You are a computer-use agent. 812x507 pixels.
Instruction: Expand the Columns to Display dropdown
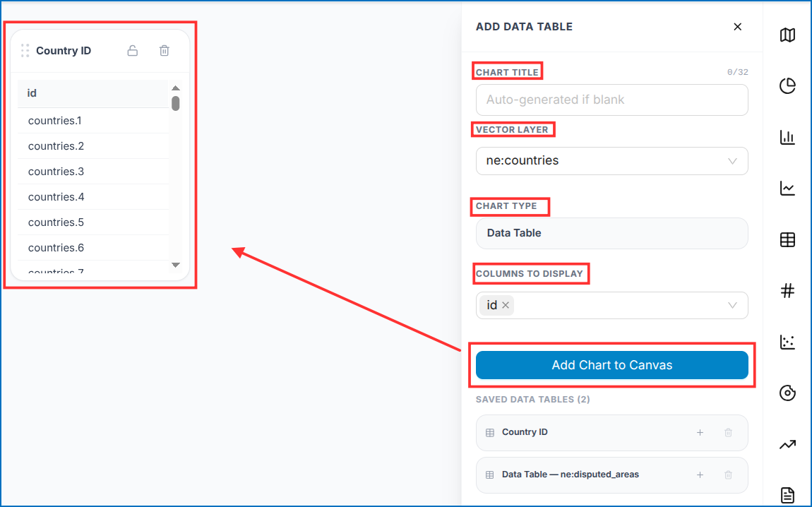tap(732, 305)
